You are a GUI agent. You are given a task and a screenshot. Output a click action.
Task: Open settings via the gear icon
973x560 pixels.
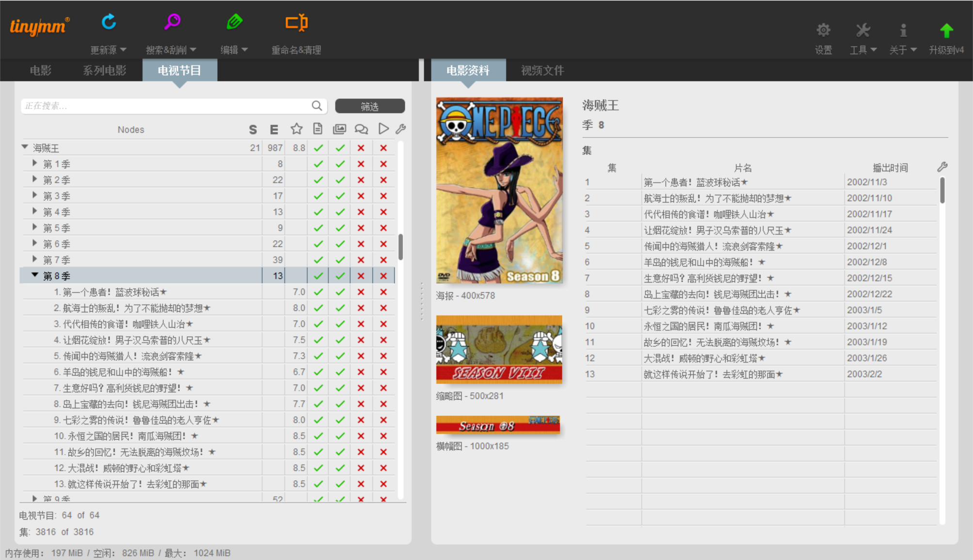click(823, 31)
